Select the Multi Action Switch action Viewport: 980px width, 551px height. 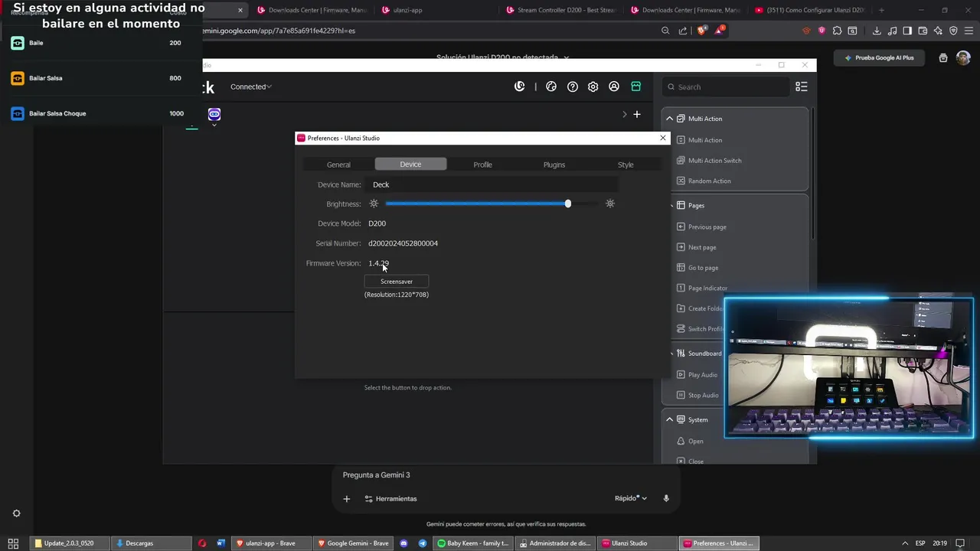(708, 161)
